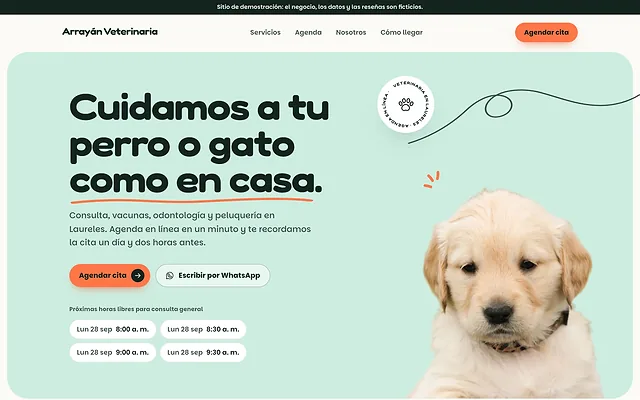The image size is (640, 400).
Task: Click the arrow icon in Agendar cita
Action: (x=138, y=276)
